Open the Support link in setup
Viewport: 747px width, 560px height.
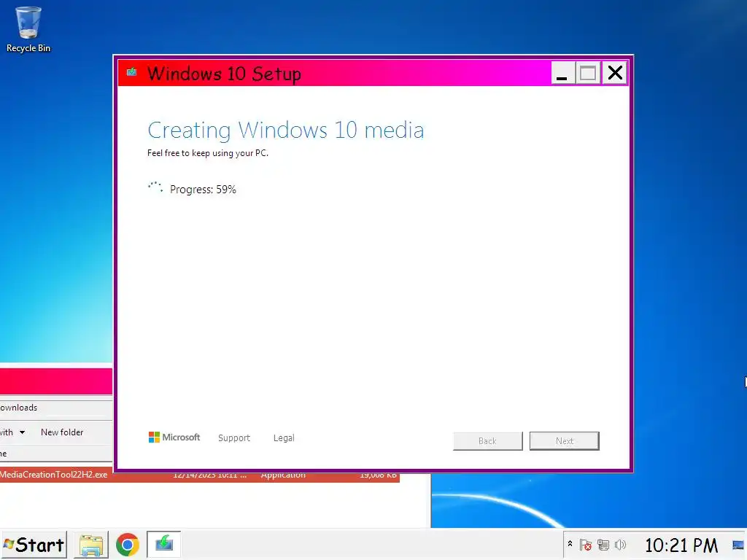click(234, 437)
